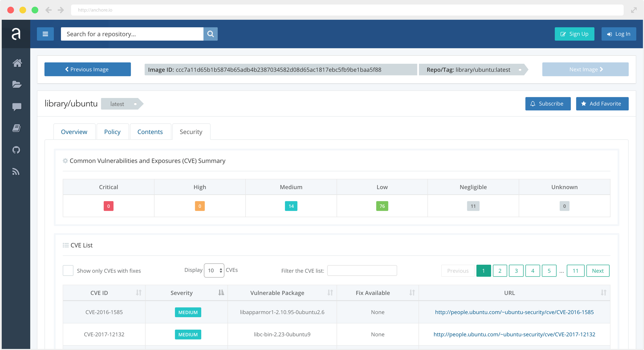This screenshot has width=644, height=350.
Task: Click the latest tag next to library/ubuntu
Action: tap(122, 104)
